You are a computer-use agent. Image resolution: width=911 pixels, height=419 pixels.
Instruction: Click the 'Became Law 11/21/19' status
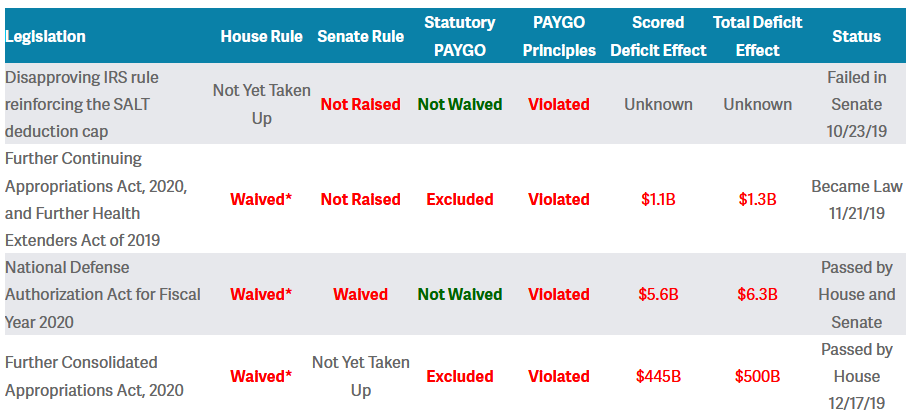(856, 199)
